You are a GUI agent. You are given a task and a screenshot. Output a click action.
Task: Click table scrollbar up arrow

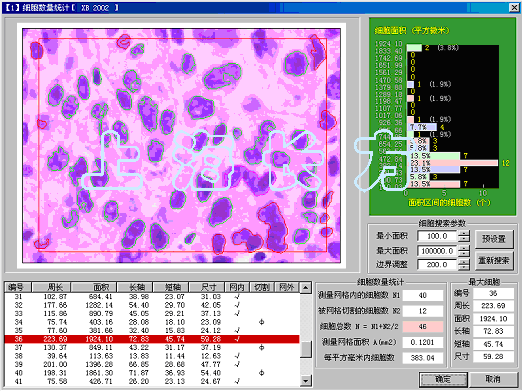(x=305, y=287)
